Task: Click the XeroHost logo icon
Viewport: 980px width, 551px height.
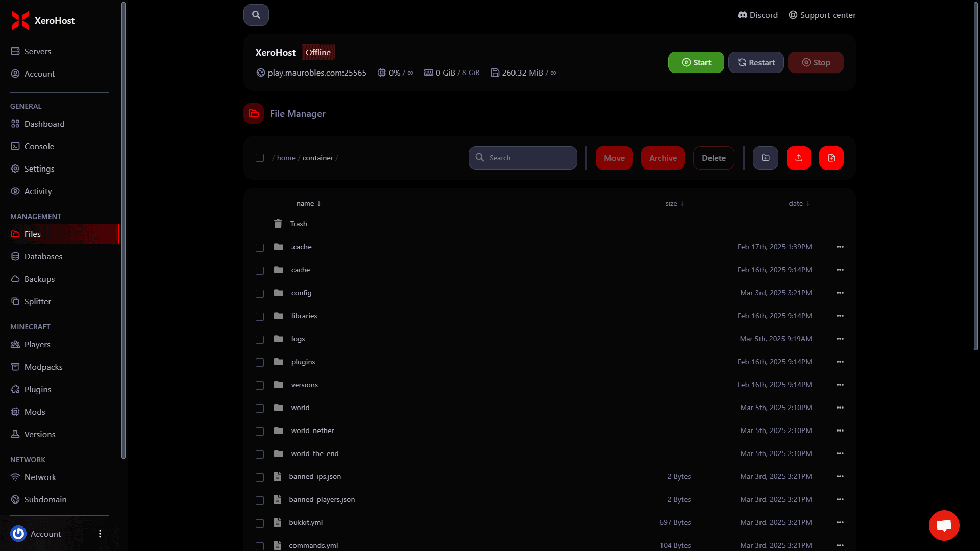Action: point(20,20)
